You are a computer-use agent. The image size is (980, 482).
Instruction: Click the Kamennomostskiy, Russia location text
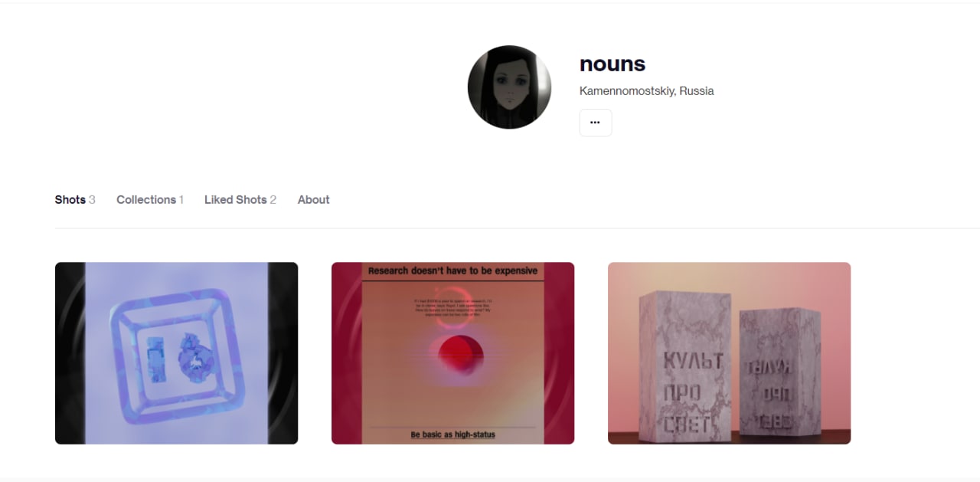(x=647, y=90)
